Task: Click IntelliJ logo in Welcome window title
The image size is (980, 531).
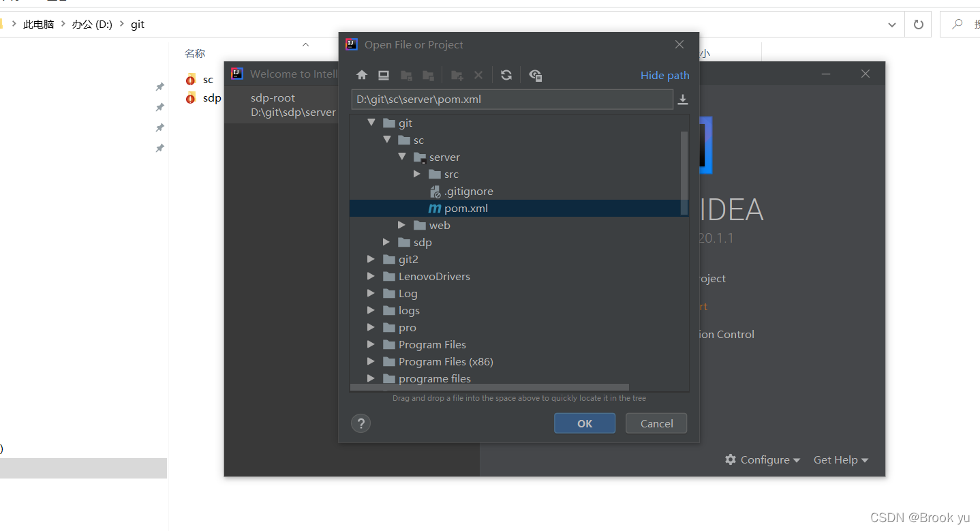Action: [237, 74]
